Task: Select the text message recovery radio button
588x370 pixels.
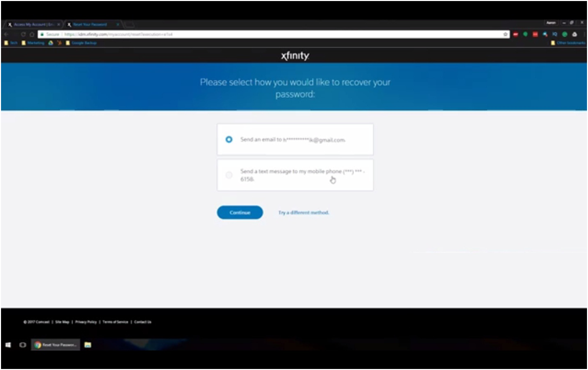Action: pyautogui.click(x=229, y=175)
